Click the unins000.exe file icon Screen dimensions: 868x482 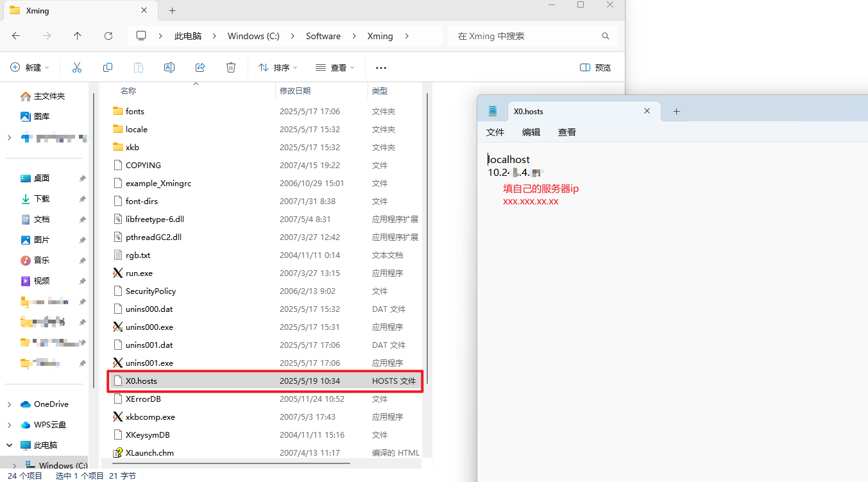coord(117,327)
